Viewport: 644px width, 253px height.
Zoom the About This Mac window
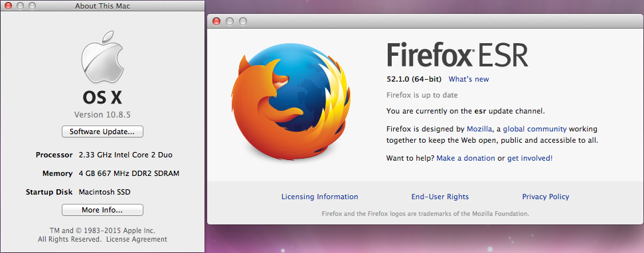coord(32,6)
